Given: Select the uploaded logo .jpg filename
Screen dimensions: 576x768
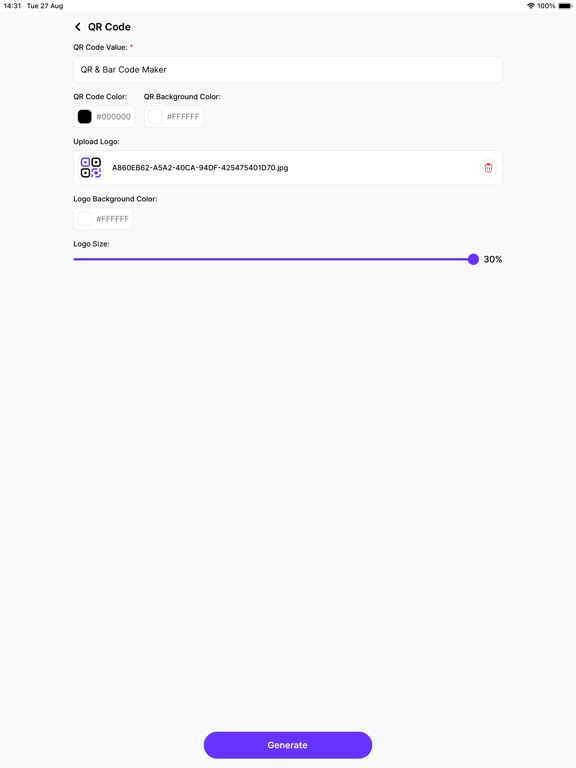Looking at the screenshot, I should 200,168.
